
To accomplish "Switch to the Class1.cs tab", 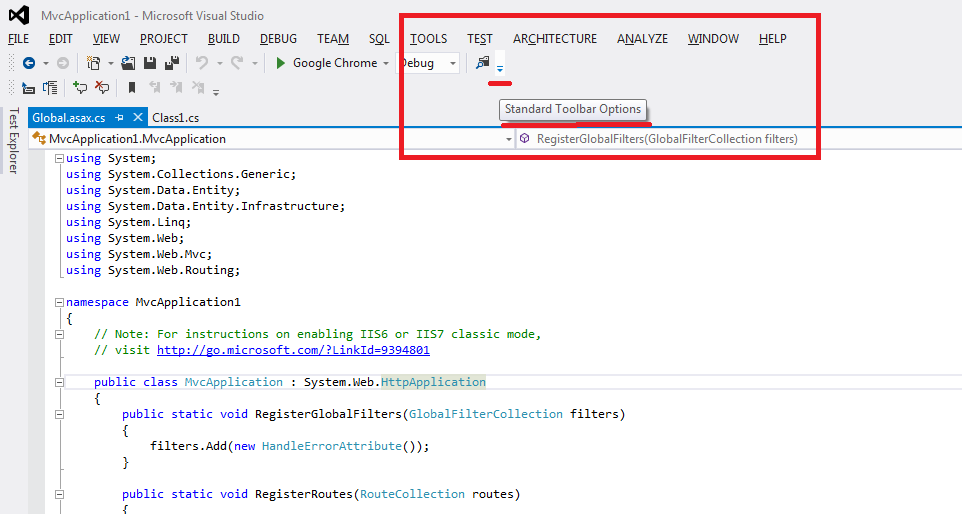I will (175, 118).
